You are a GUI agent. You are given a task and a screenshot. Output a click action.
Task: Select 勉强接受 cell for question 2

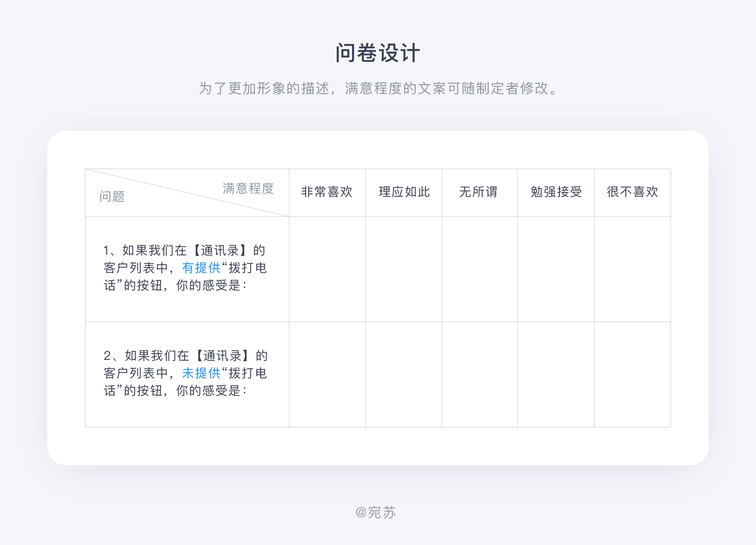click(x=556, y=375)
